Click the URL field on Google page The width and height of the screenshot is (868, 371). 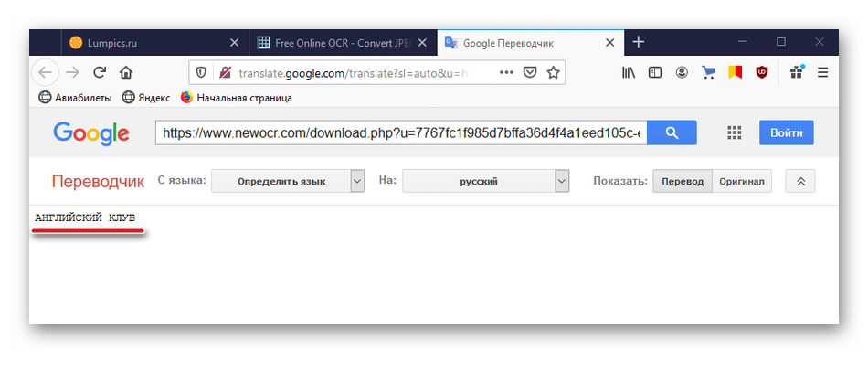(400, 132)
